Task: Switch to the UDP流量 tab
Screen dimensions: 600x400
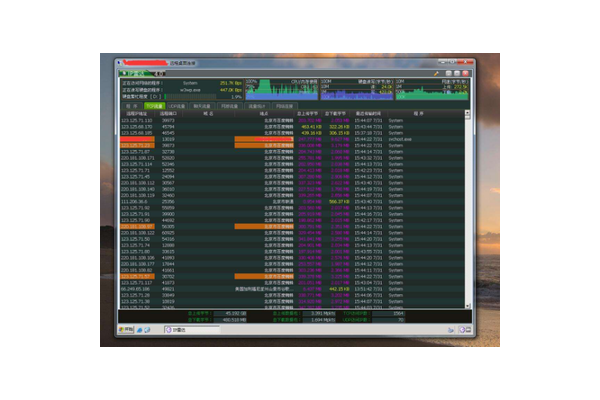Action: (177, 105)
